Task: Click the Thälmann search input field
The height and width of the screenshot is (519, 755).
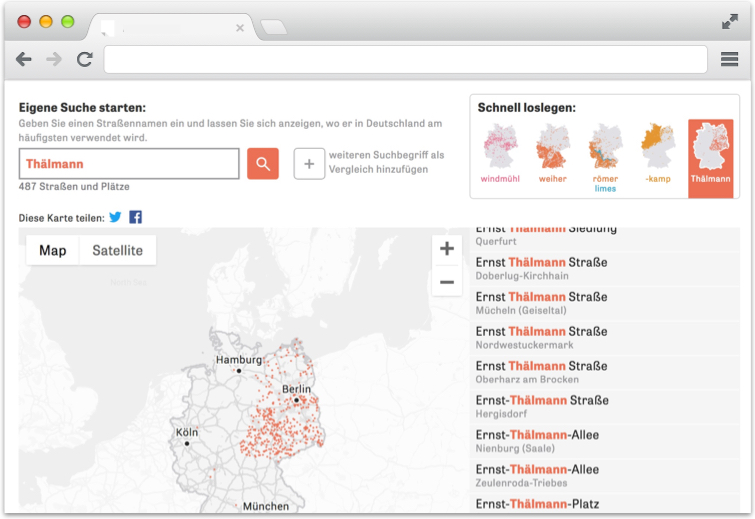Action: [129, 163]
